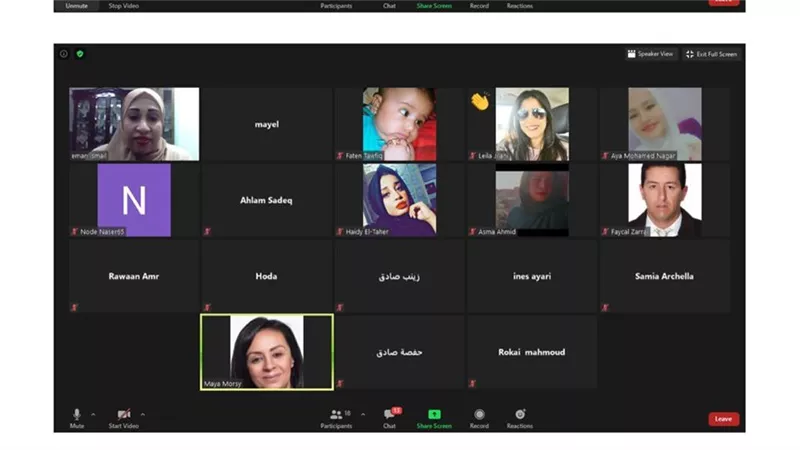The image size is (800, 450).
Task: Click muted mic icon on Rokai mahmoud tile
Action: coord(472,383)
